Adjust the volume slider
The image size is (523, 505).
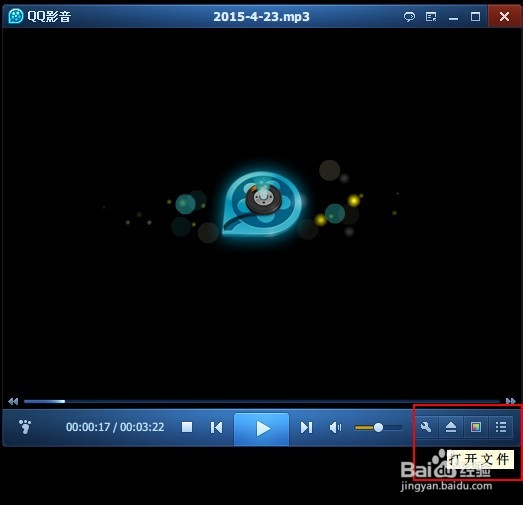click(x=378, y=427)
